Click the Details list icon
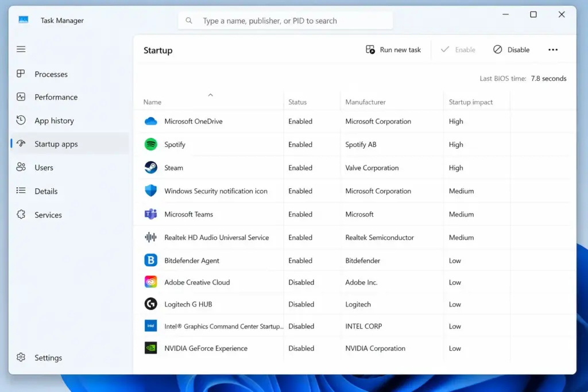Image resolution: width=588 pixels, height=392 pixels. pos(21,191)
